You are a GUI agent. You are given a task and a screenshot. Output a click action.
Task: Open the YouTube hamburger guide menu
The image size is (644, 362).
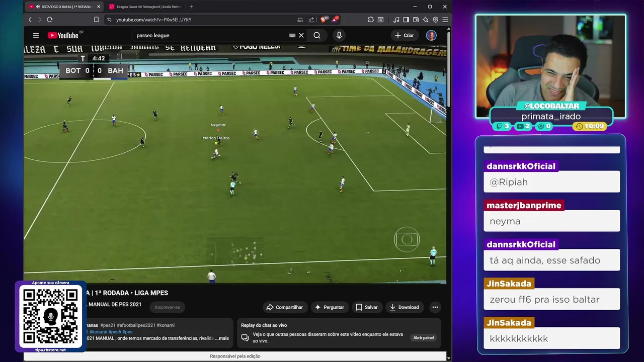click(x=36, y=35)
